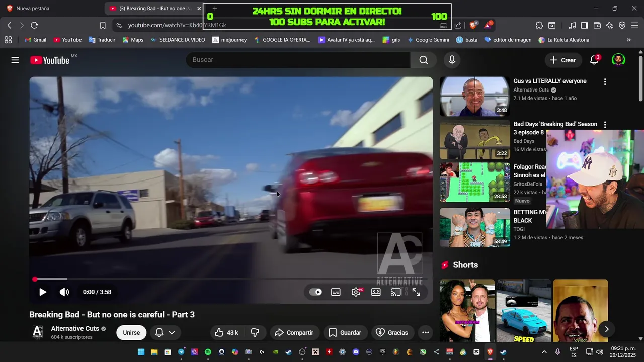Open browser extensions puzzle icon
Viewport: 644px width, 362px height.
coord(539,25)
